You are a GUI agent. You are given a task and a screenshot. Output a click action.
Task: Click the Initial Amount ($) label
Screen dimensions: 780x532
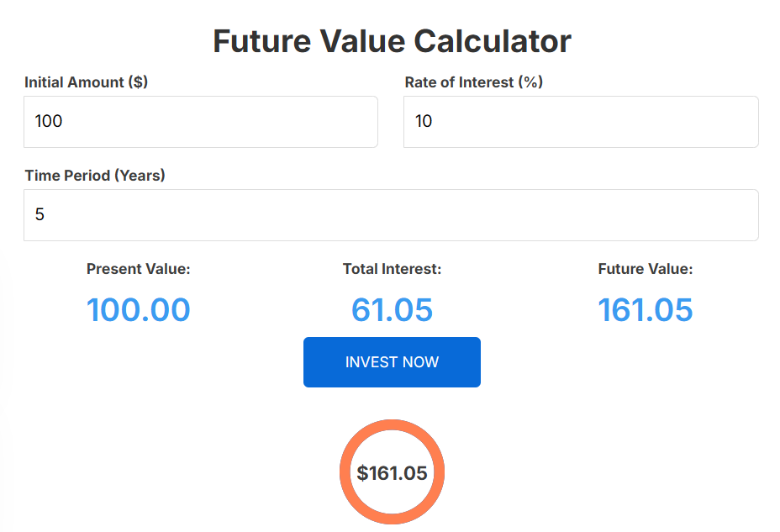click(85, 82)
